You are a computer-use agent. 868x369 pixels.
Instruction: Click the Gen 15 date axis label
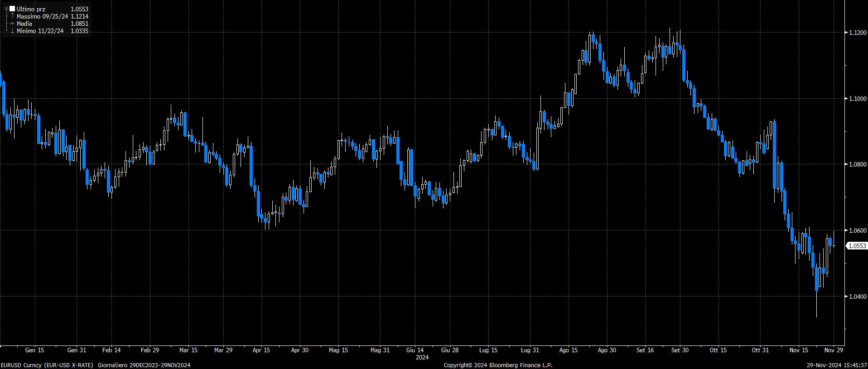pos(35,350)
